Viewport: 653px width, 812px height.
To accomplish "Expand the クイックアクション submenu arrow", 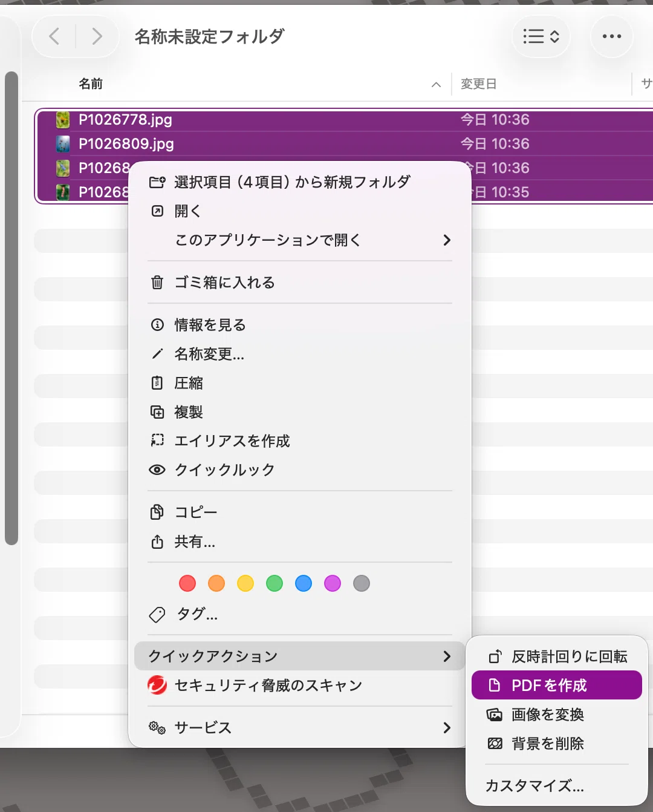I will coord(447,656).
